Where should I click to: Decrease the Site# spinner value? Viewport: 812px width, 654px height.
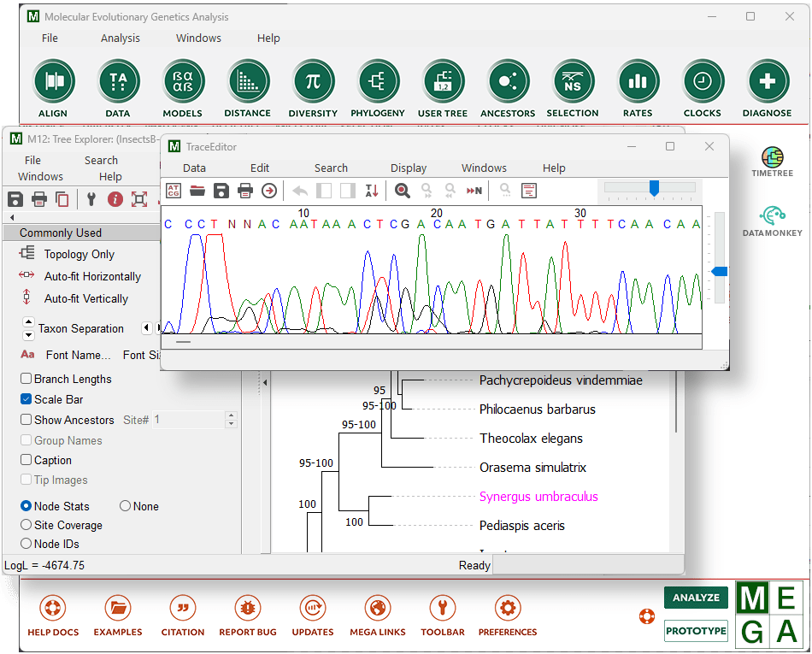click(232, 423)
